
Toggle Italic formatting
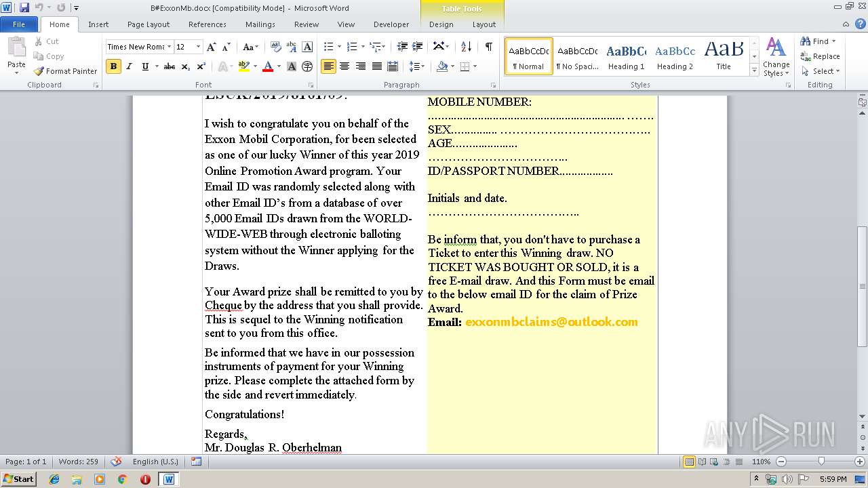130,66
